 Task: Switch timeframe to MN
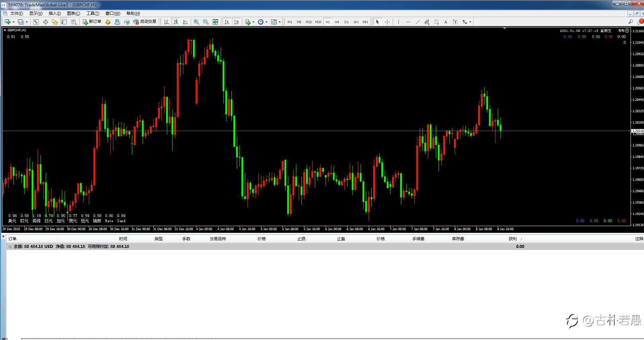pyautogui.click(x=365, y=22)
